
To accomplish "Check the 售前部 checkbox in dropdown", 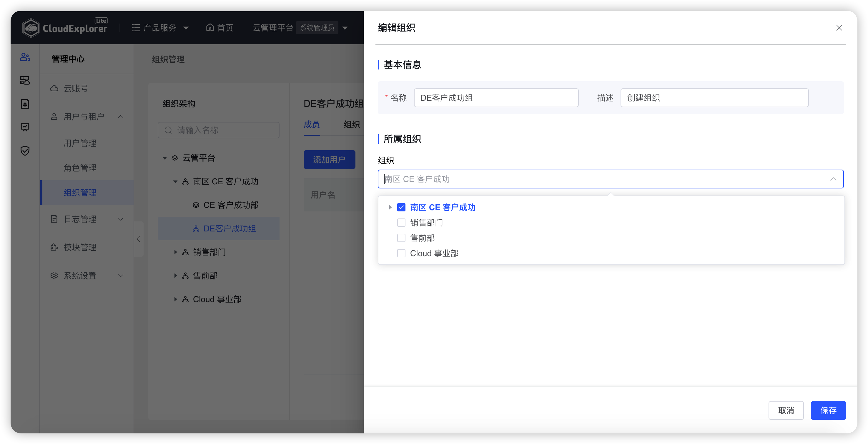I will coord(401,238).
